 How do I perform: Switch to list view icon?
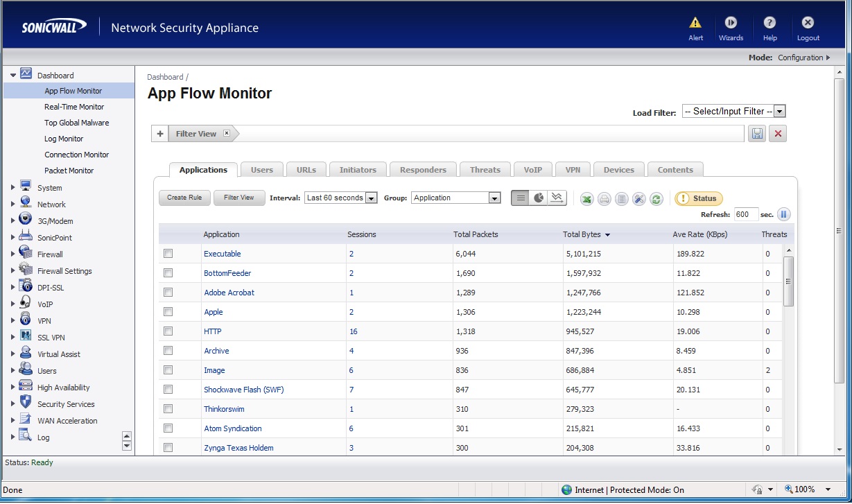coord(521,198)
